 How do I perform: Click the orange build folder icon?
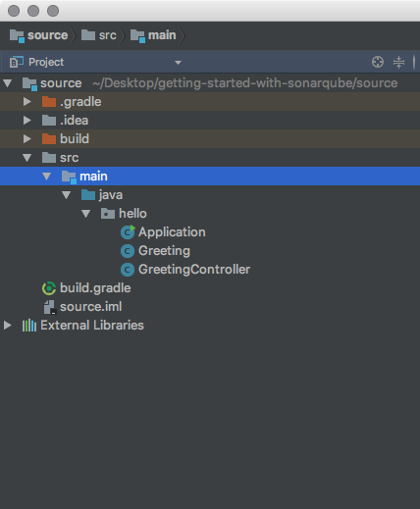coord(49,138)
